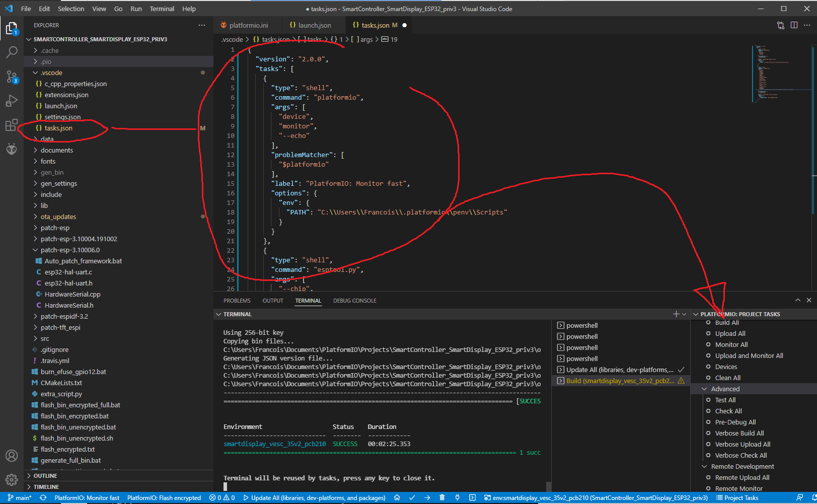Open the Manage gear icon
817x504 pixels.
point(11,480)
